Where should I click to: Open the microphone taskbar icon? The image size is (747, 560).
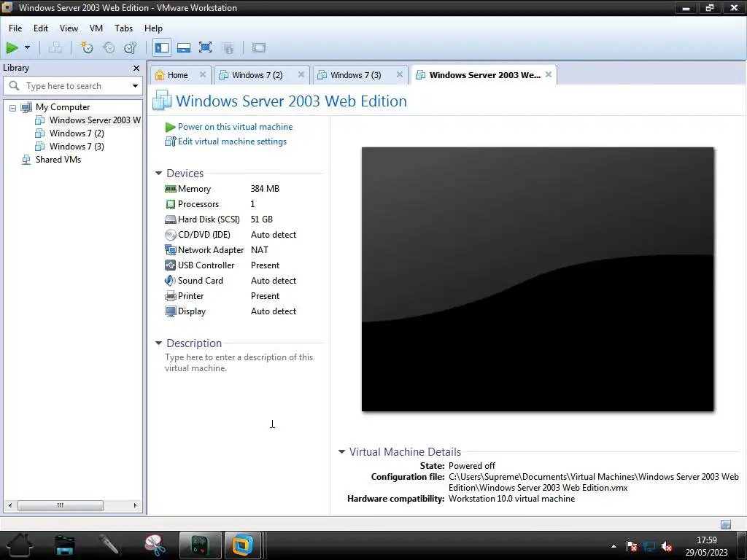(x=109, y=545)
